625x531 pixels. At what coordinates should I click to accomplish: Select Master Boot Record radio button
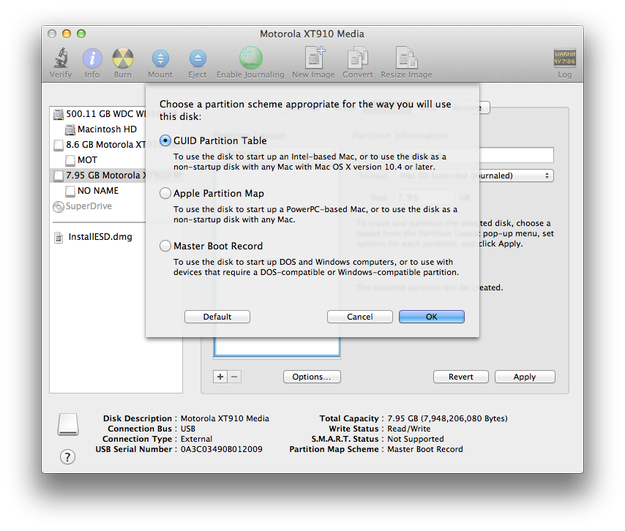coord(165,246)
